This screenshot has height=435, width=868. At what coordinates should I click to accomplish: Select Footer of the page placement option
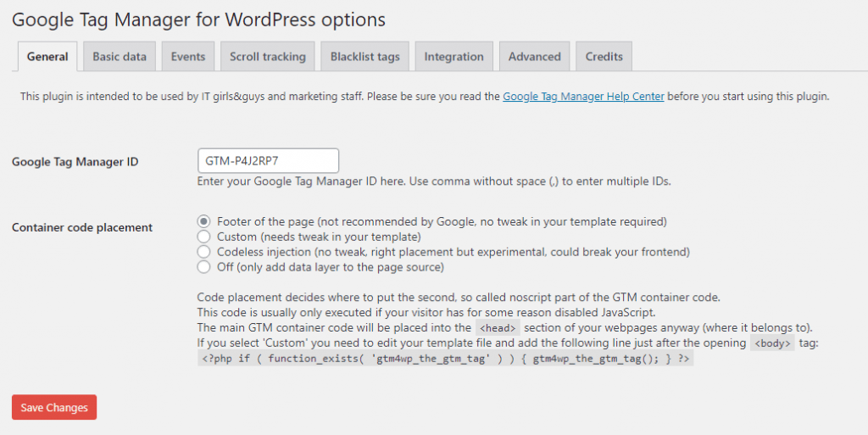(x=203, y=221)
